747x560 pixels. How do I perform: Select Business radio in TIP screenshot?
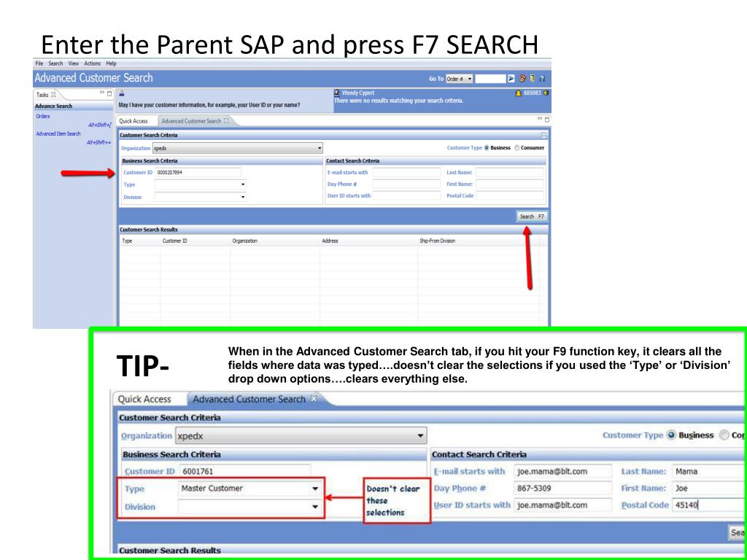coord(672,435)
